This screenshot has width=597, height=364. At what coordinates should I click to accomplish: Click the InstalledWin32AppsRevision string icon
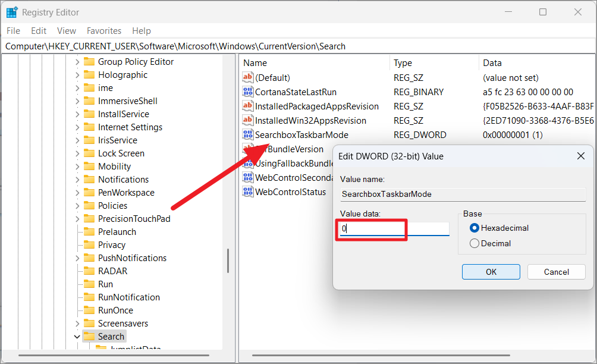point(248,120)
